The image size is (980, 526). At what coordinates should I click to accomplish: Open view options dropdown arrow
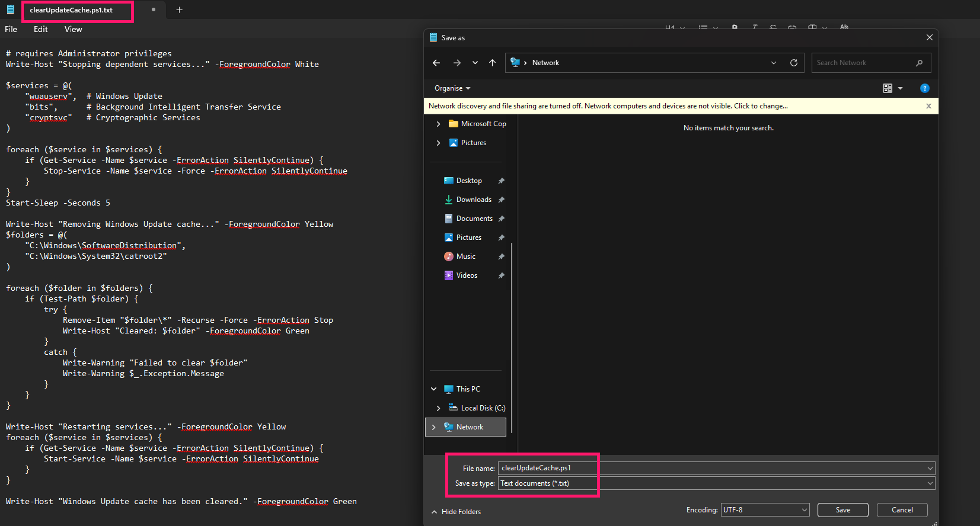click(x=901, y=88)
